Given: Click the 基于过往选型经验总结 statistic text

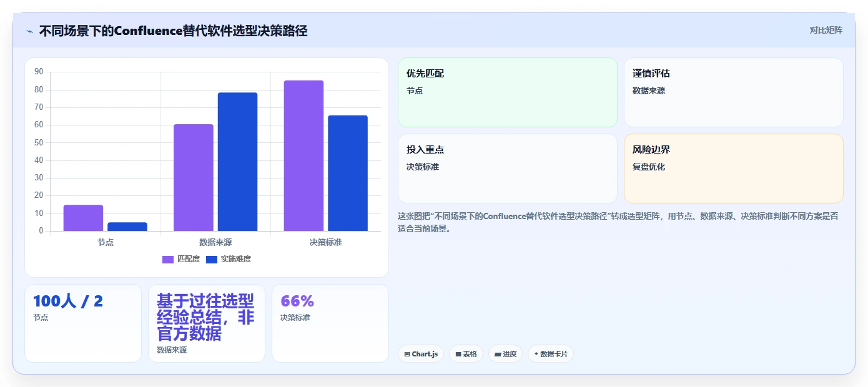Looking at the screenshot, I should pos(205,317).
